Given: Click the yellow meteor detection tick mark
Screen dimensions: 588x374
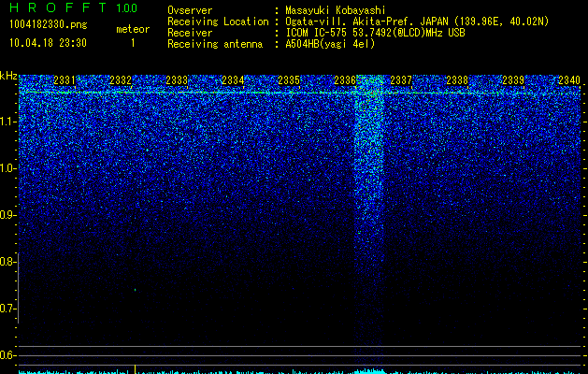Looking at the screenshot, I should click(135, 368).
